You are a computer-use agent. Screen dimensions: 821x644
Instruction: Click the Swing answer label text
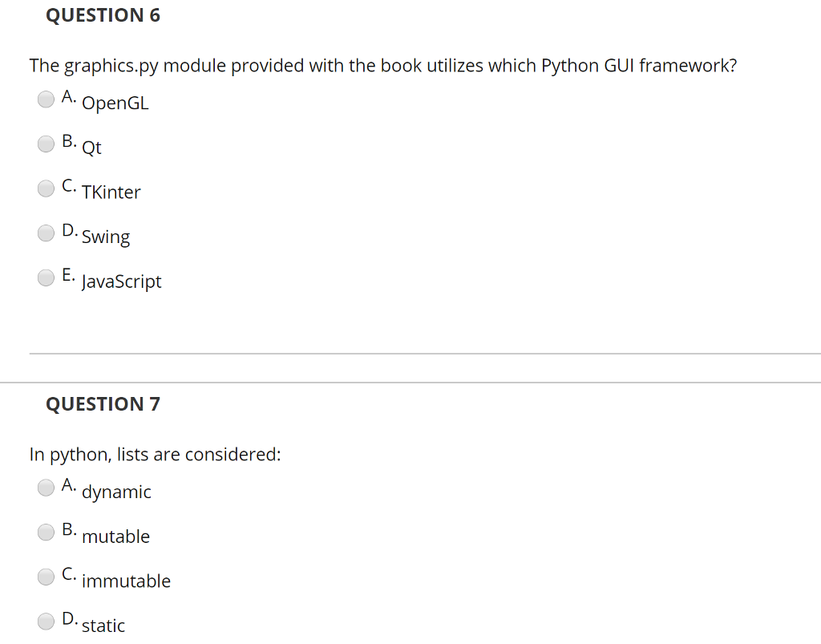point(106,237)
